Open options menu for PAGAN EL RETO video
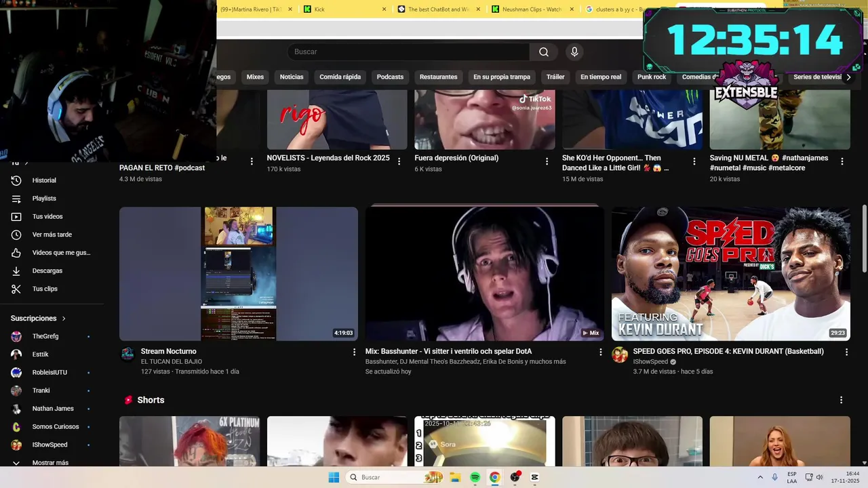Image resolution: width=868 pixels, height=488 pixels. [252, 161]
